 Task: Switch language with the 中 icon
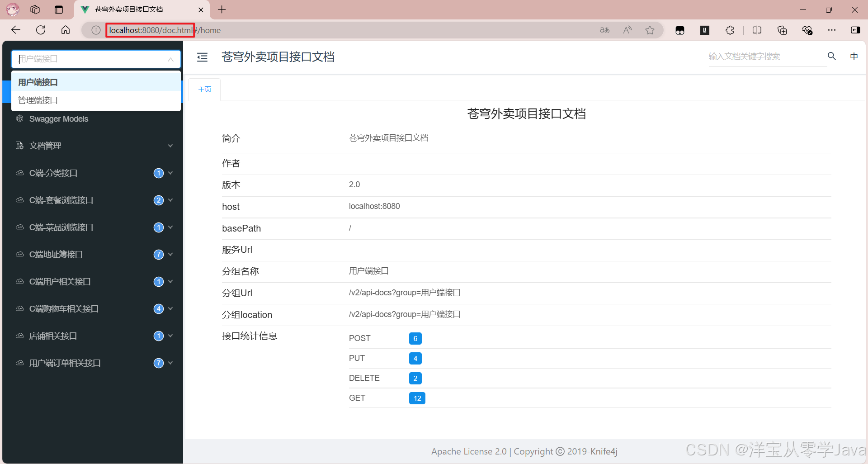click(854, 56)
